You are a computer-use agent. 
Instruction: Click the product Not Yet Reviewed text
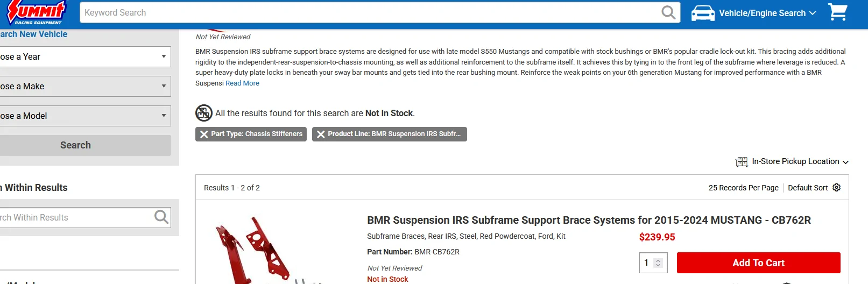pyautogui.click(x=394, y=268)
